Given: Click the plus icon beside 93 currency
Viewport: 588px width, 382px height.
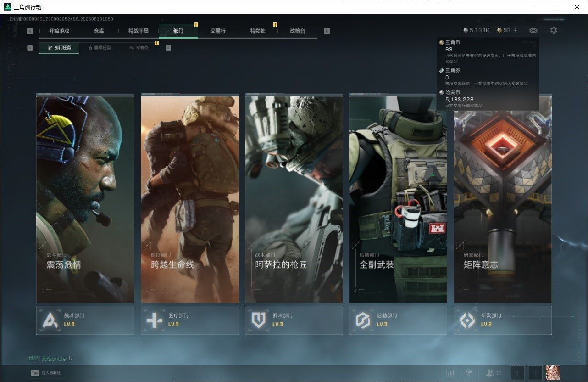Looking at the screenshot, I should (x=515, y=30).
